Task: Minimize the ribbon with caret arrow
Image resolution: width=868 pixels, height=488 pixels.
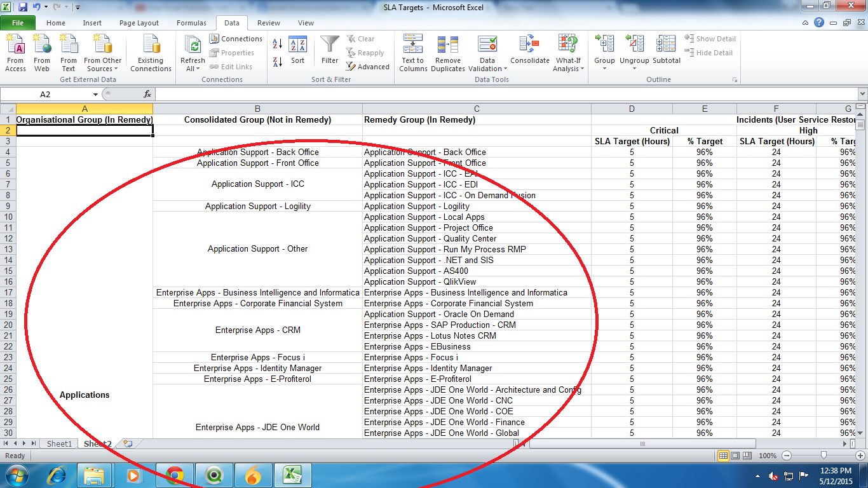Action: (806, 23)
